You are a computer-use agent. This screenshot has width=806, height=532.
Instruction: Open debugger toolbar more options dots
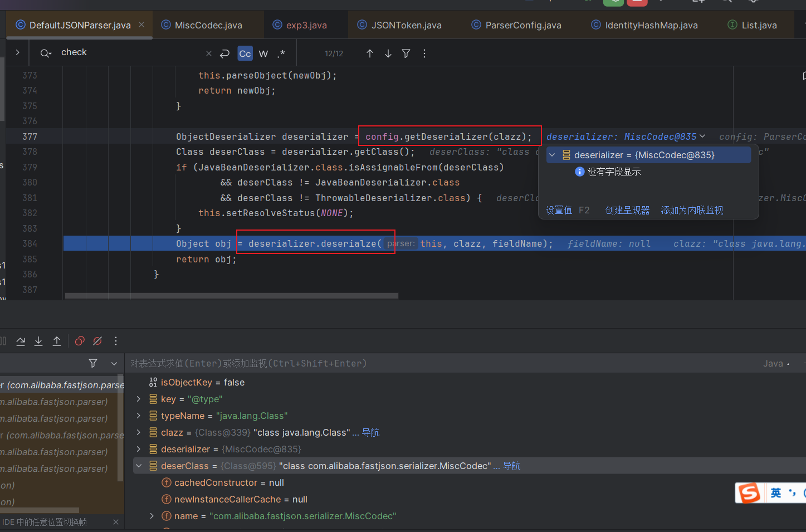coord(116,341)
